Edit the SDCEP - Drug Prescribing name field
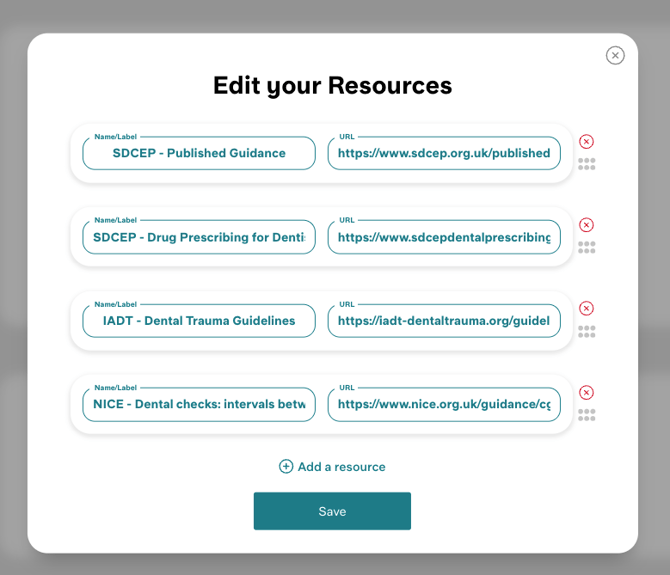Screen dimensions: 670x575 pyautogui.click(x=199, y=237)
